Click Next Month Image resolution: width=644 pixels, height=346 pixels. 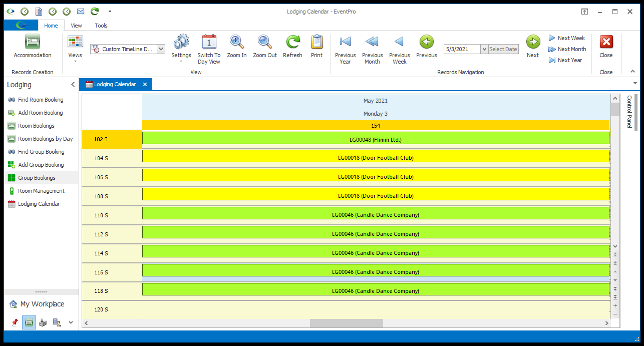[x=567, y=49]
